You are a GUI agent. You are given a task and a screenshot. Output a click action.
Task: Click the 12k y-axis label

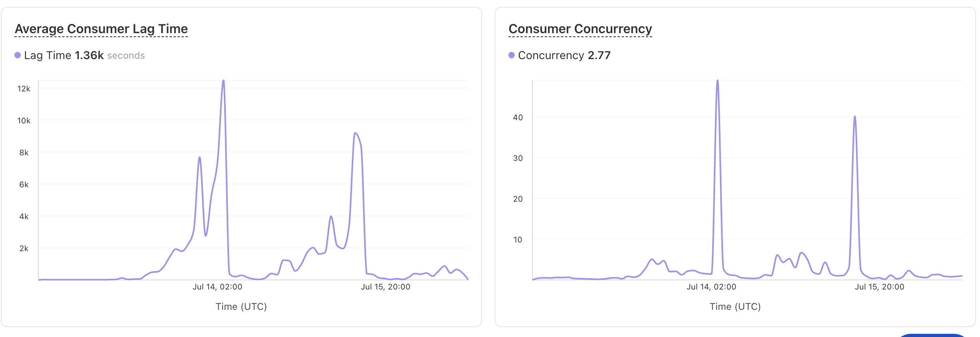(x=24, y=89)
